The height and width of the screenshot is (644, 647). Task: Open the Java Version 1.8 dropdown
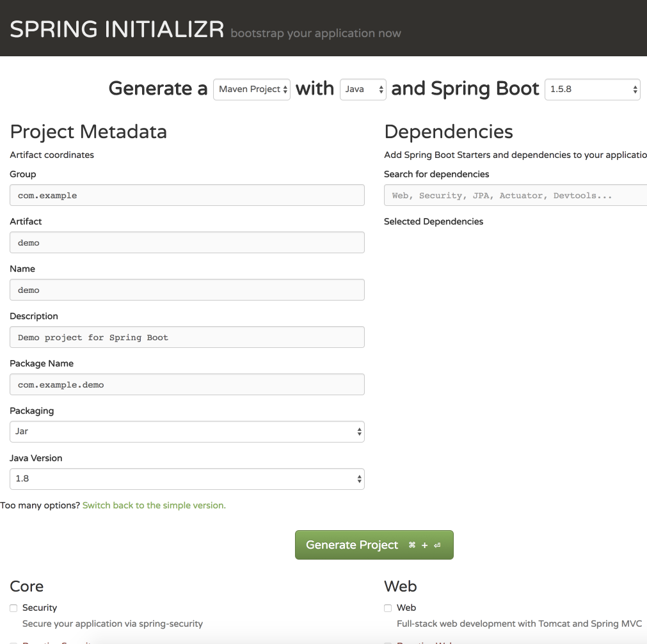click(x=187, y=479)
